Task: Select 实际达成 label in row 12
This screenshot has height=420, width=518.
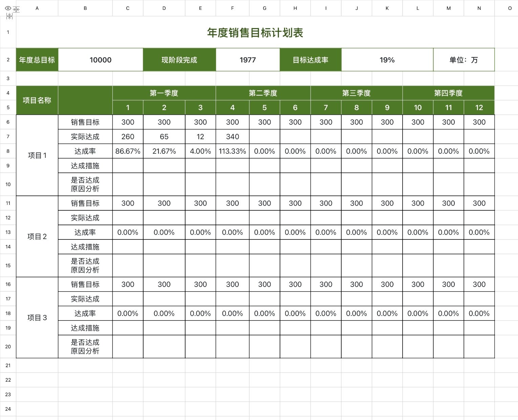Action: point(85,218)
